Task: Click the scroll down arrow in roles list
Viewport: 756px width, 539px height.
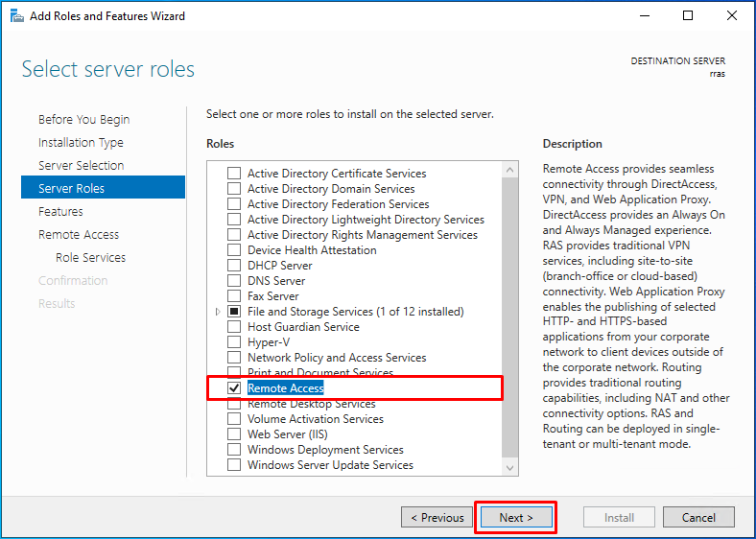Action: coord(510,468)
